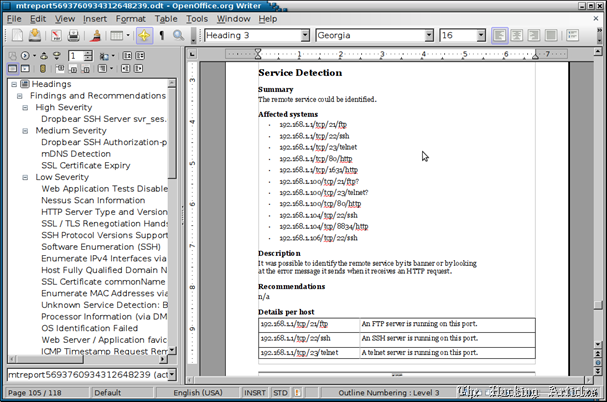The height and width of the screenshot is (402, 607).
Task: Toggle Navigator List Box On/Off
Action: pyautogui.click(x=12, y=69)
